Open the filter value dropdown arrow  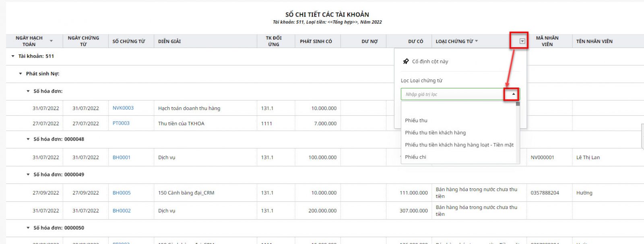coord(513,94)
